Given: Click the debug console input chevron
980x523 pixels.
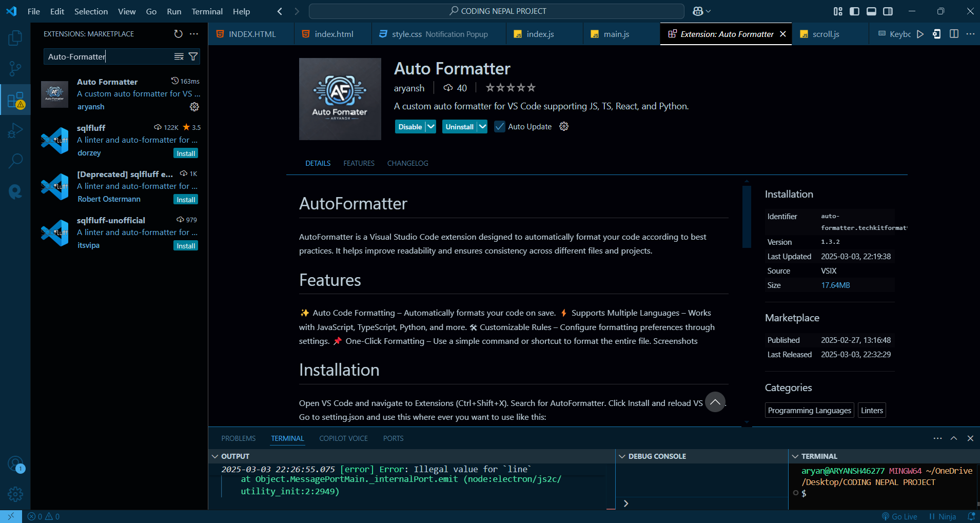Looking at the screenshot, I should 626,503.
